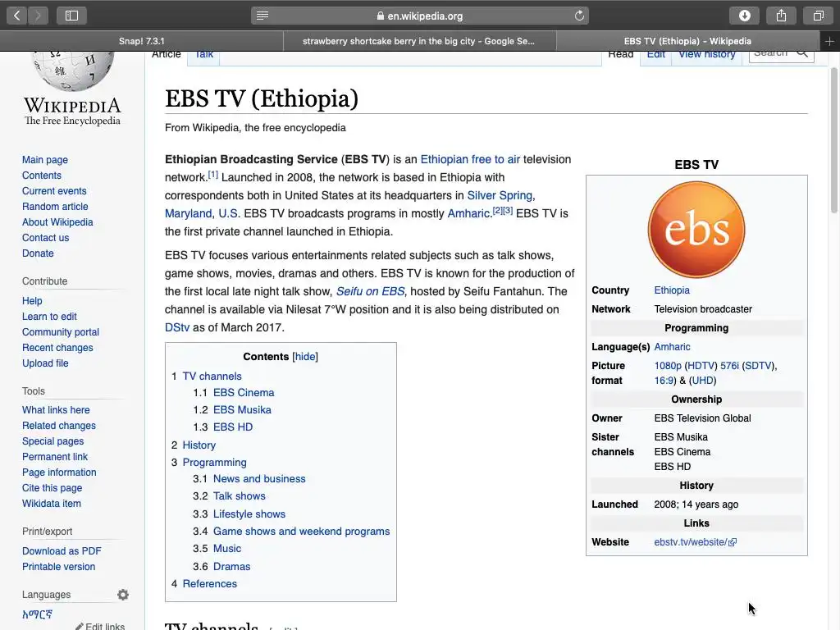Select the EBS TV (Ethiopia) Wikipedia tab
The image size is (840, 630).
[688, 41]
